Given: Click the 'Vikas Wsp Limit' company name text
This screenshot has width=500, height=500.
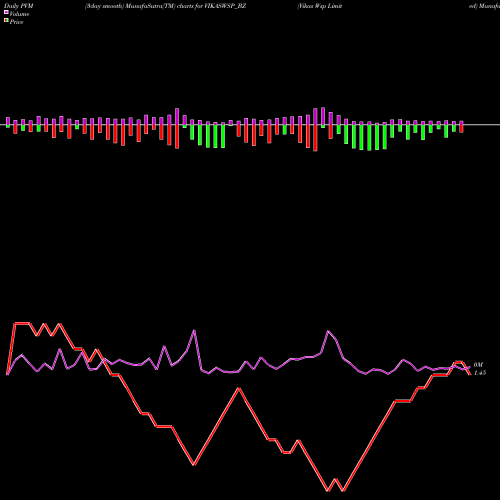Looking at the screenshot, I should coord(320,6).
